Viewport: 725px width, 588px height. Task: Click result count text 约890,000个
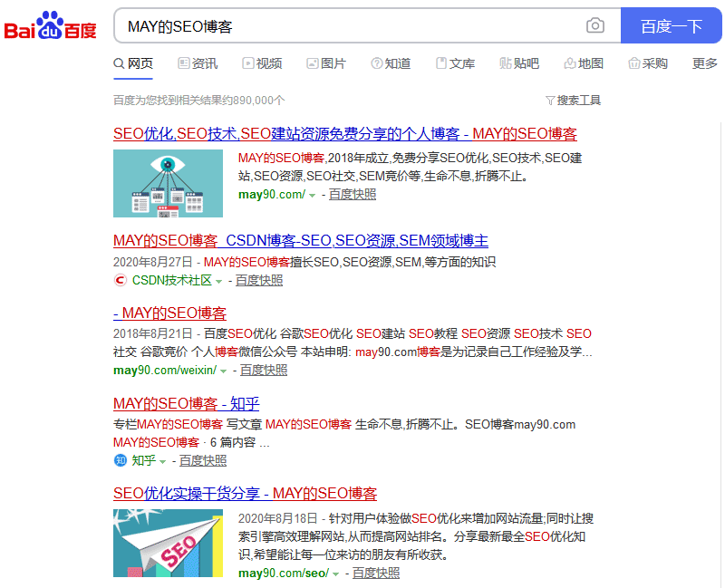253,101
